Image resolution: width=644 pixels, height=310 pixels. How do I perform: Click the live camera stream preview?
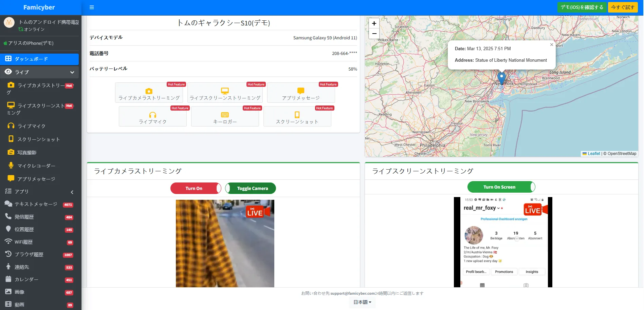[x=225, y=244]
